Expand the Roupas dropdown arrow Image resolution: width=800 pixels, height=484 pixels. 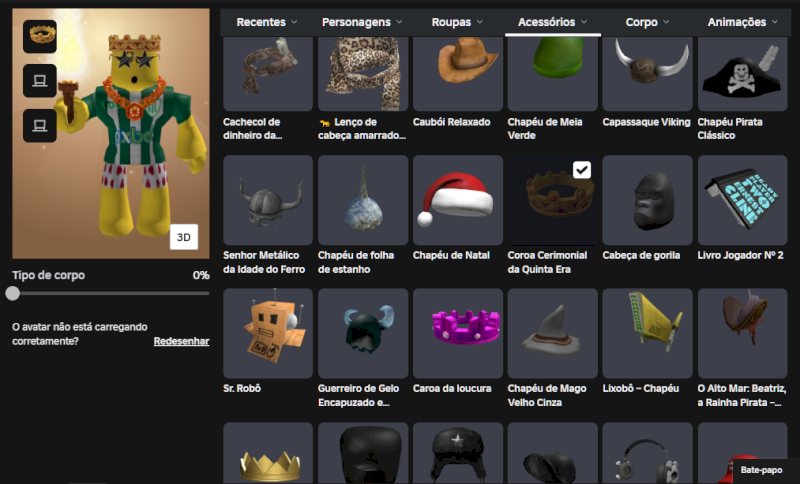pyautogui.click(x=480, y=22)
